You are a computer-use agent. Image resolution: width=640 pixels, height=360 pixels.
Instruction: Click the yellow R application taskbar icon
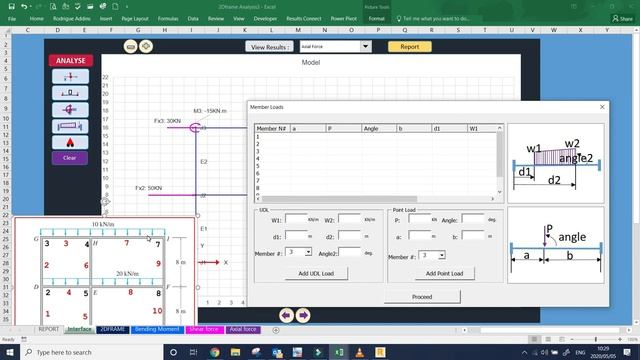tap(380, 352)
